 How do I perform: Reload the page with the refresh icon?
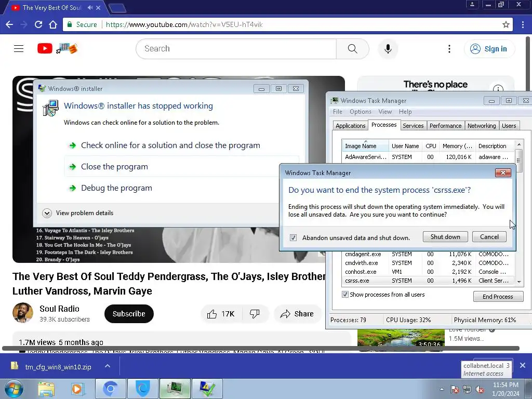click(x=38, y=24)
